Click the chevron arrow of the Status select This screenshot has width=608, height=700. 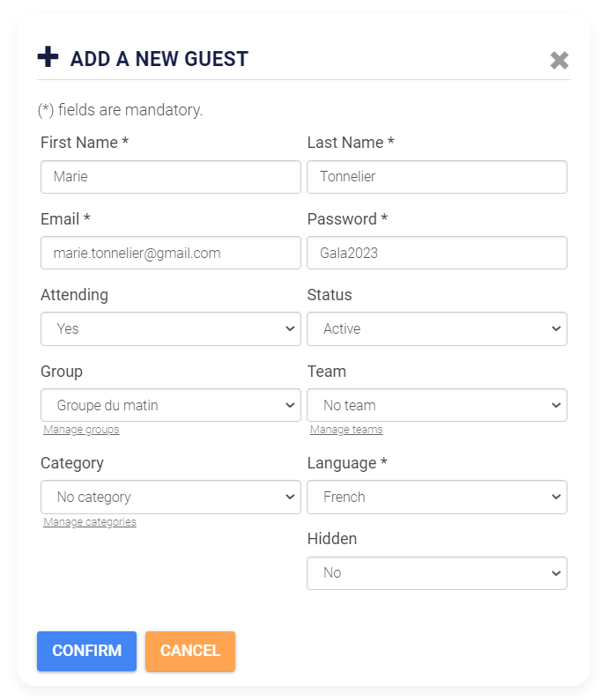(556, 329)
